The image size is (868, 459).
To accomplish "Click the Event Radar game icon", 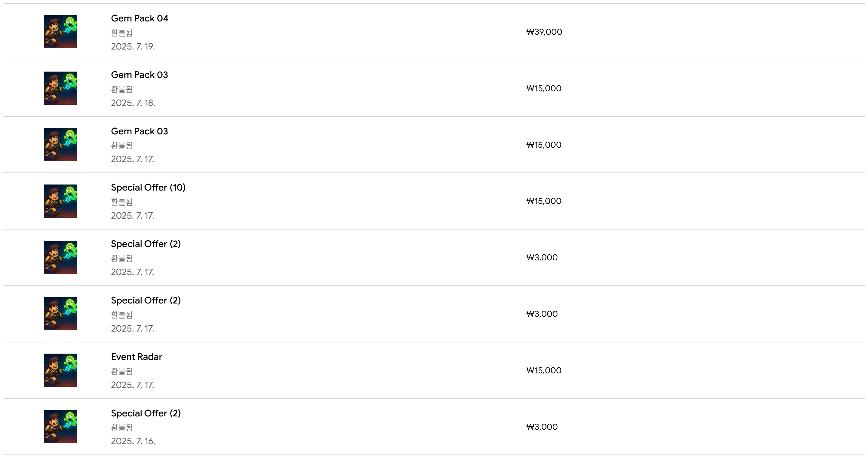I will click(x=60, y=370).
